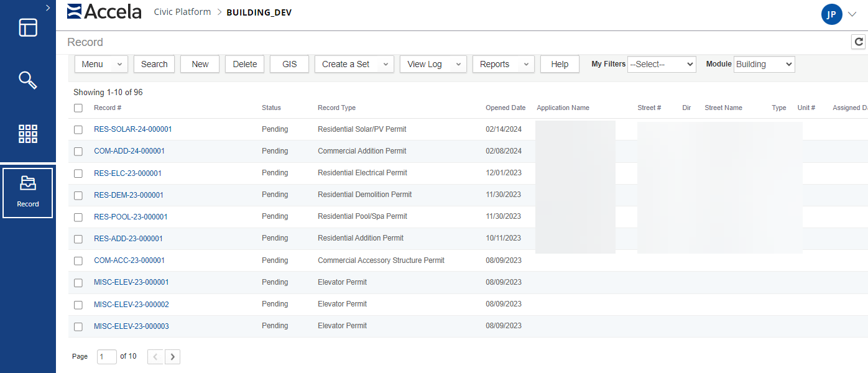Open the grid launchpad icon in sidebar
Screen dimensions: 868x373
pyautogui.click(x=28, y=134)
